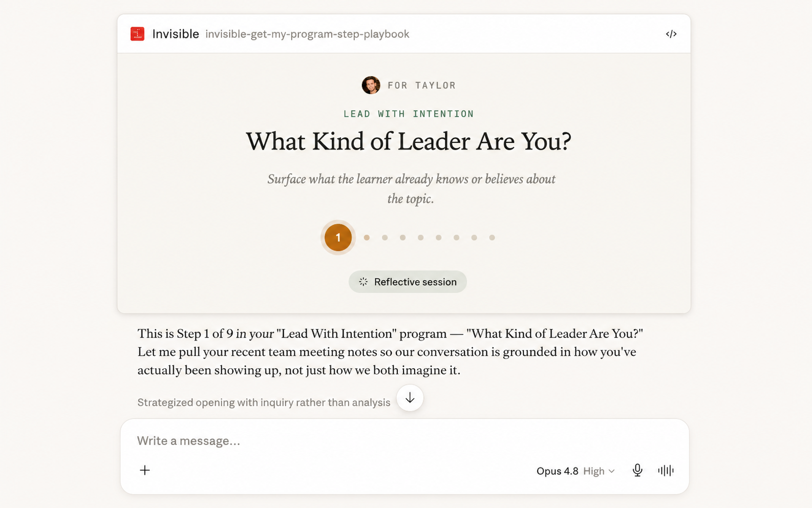Select the orange step 1 circle

pyautogui.click(x=338, y=237)
